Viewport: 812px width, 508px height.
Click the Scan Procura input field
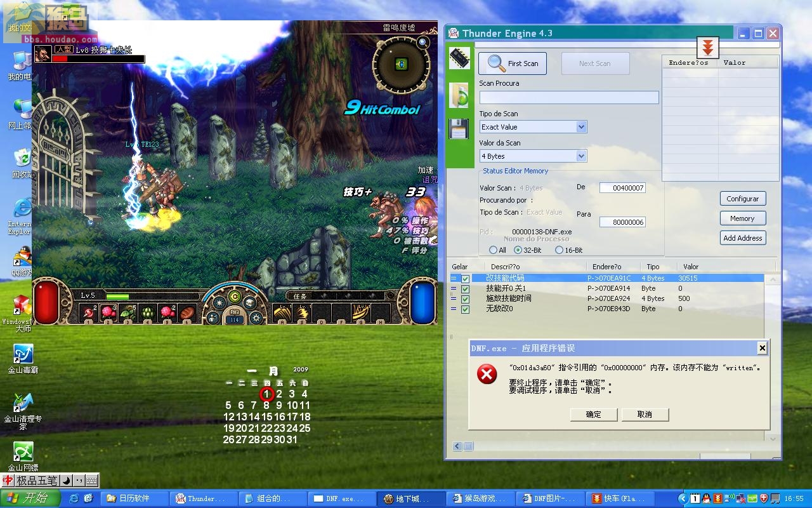click(568, 97)
